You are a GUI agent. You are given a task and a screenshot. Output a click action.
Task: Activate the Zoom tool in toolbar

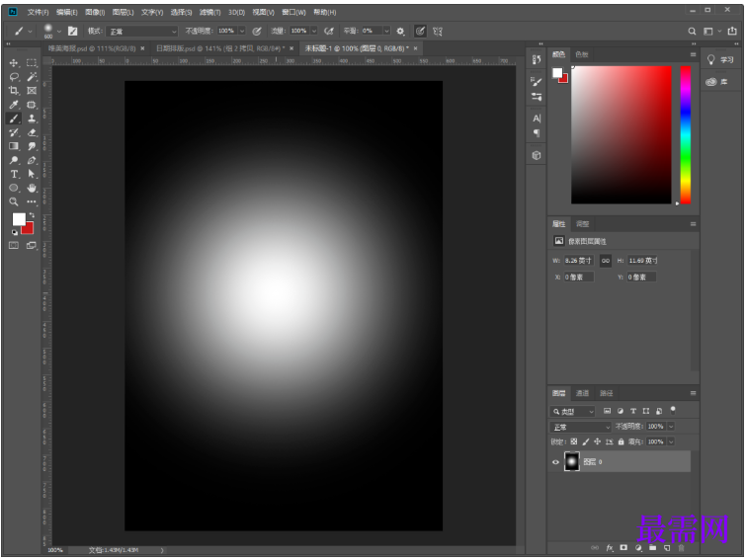click(x=14, y=201)
